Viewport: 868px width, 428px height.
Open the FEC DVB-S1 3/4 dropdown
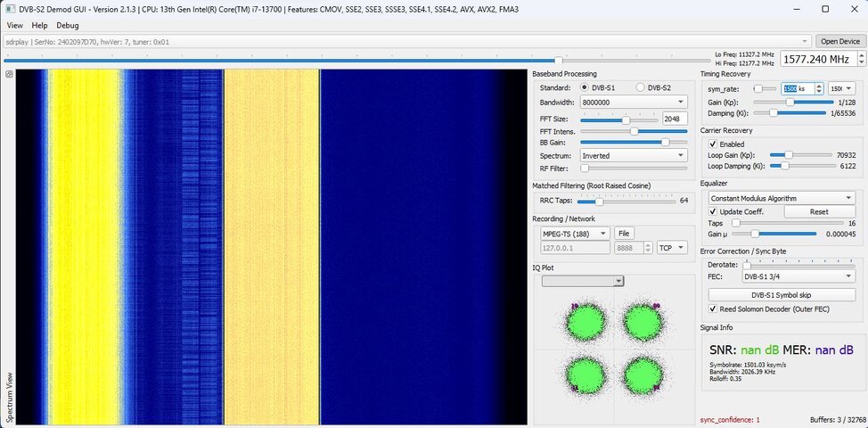tap(798, 276)
